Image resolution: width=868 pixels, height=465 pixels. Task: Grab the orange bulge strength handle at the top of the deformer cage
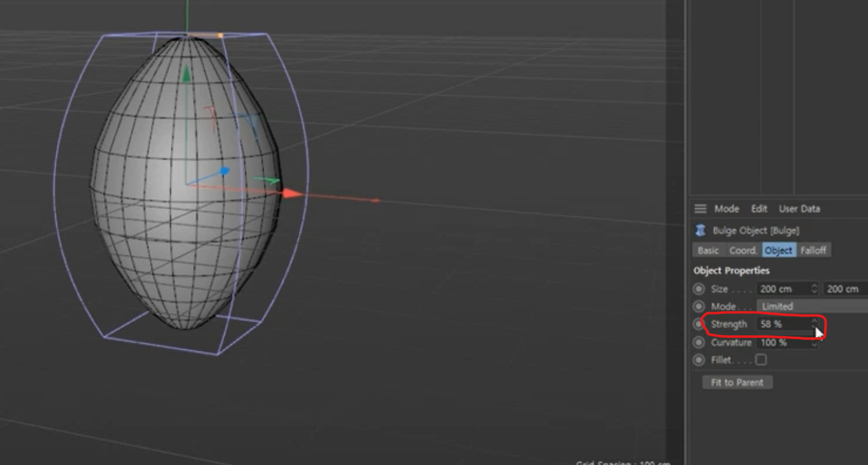[x=220, y=35]
